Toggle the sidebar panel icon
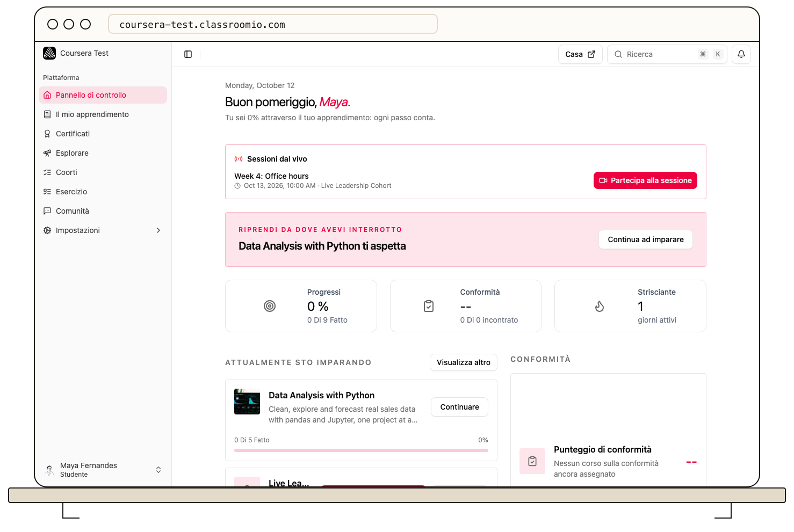Screen dimensions: 794x532 188,54
